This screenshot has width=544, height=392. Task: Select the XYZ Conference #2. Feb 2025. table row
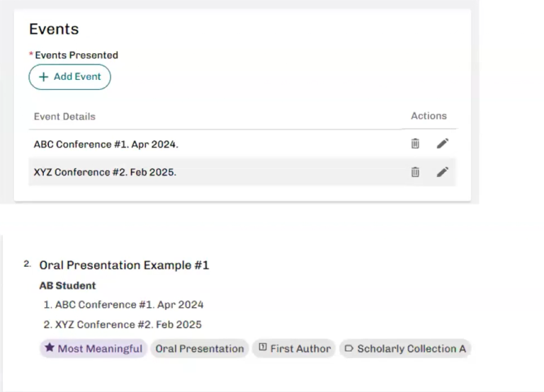click(105, 172)
